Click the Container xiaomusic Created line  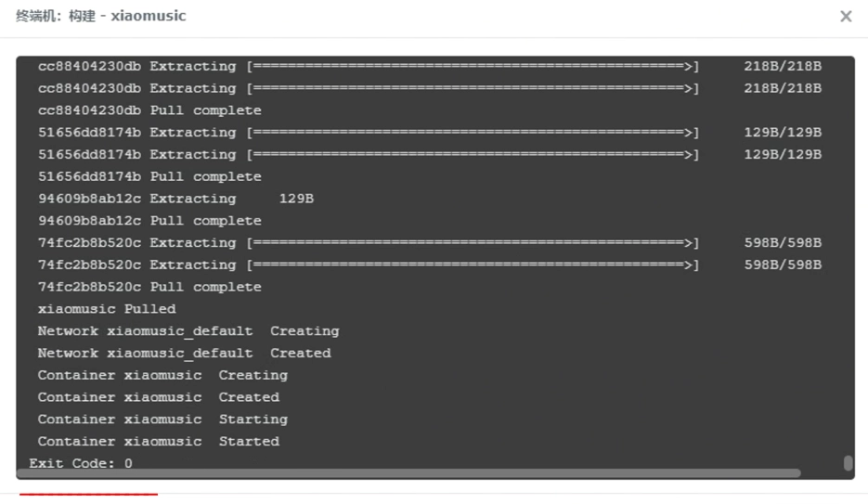[x=159, y=397]
